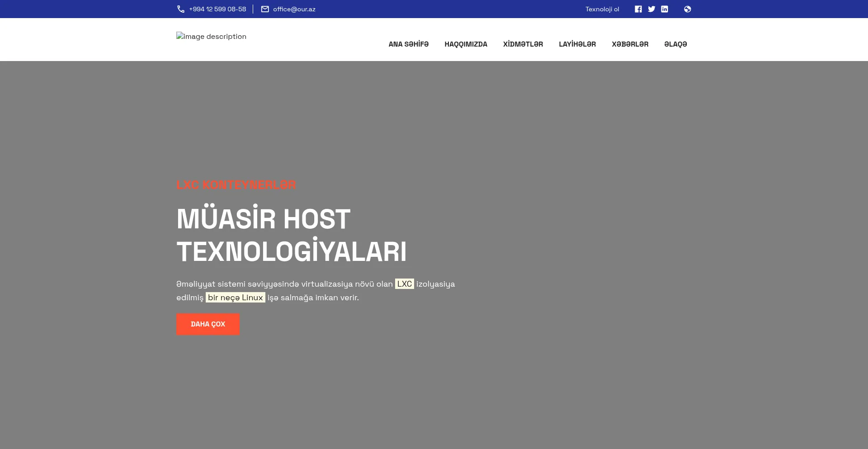The width and height of the screenshot is (868, 449).
Task: Navigate to the XƏBƏRLƏR menu item
Action: point(630,44)
